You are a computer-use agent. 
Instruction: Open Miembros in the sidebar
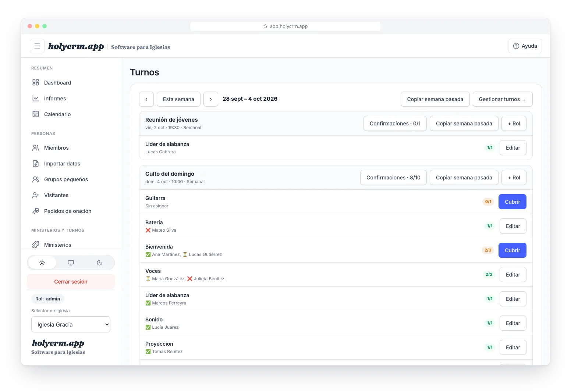click(x=71, y=147)
